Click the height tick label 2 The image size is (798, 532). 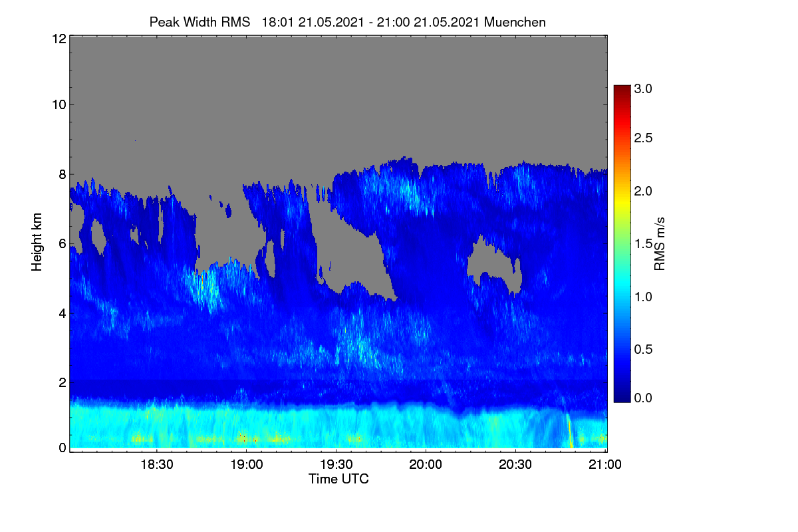pos(62,382)
